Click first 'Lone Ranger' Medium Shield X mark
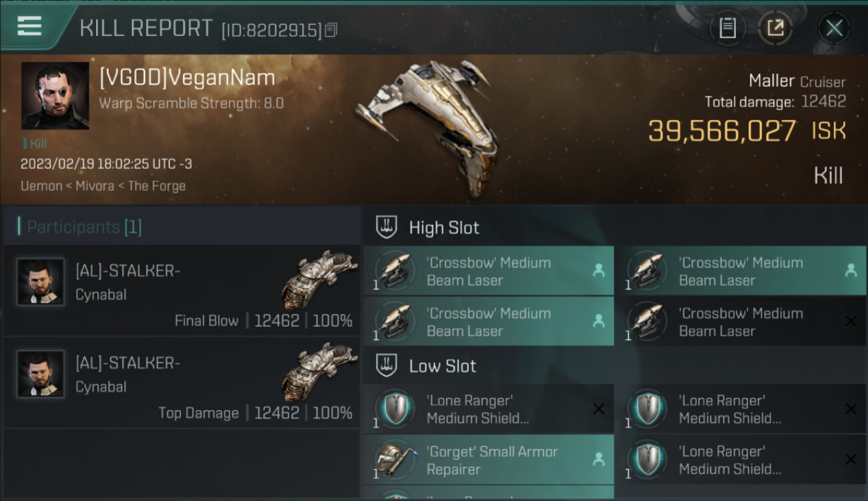This screenshot has width=868, height=501. coord(599,409)
